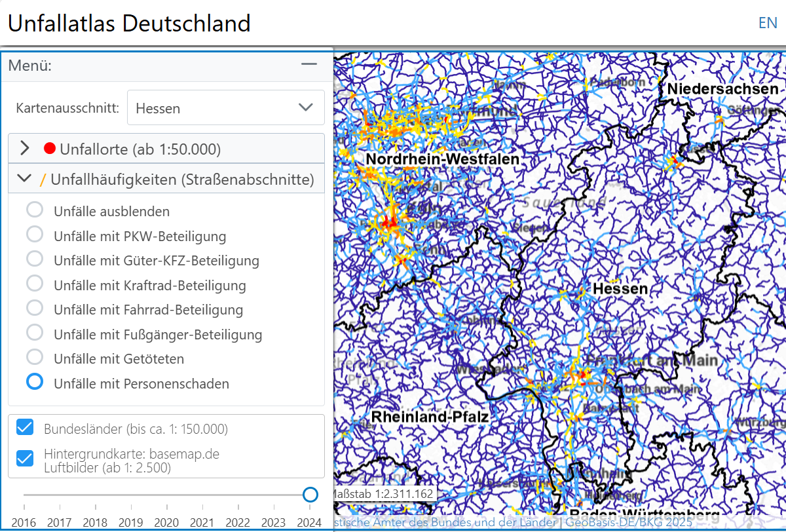Choose Unfälle mit Getöteten option
Viewport: 786px width, 532px height.
tap(35, 358)
